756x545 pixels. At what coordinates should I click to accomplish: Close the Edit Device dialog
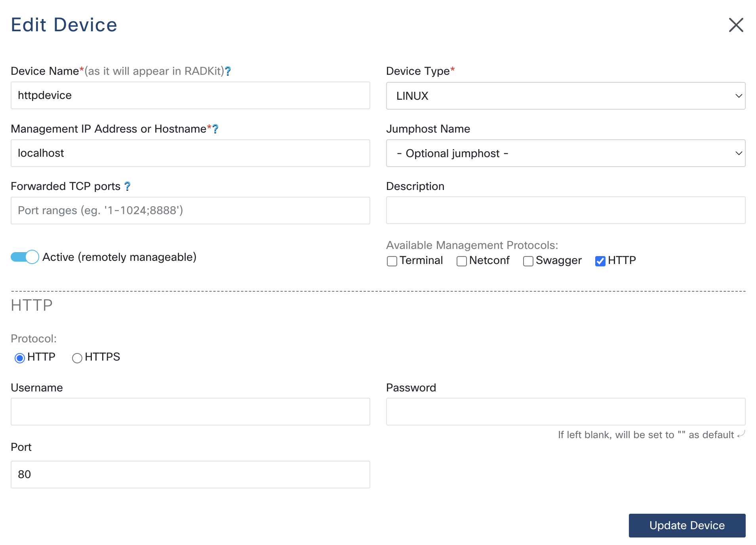point(736,25)
